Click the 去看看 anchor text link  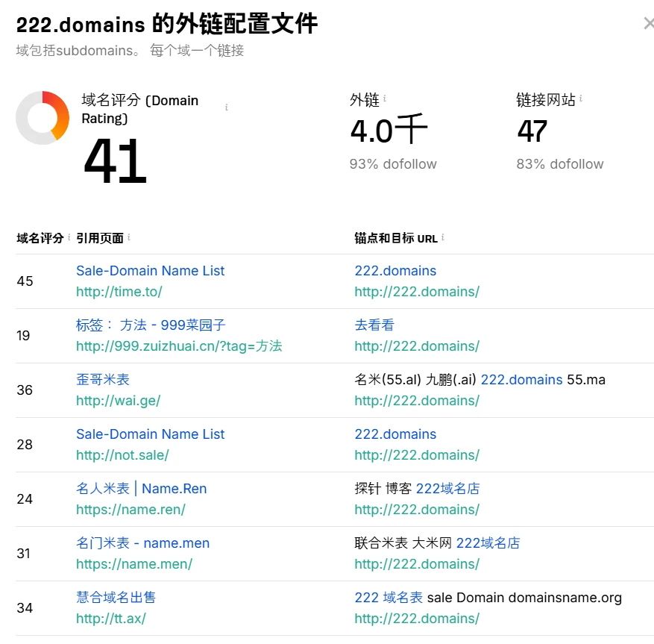(374, 325)
